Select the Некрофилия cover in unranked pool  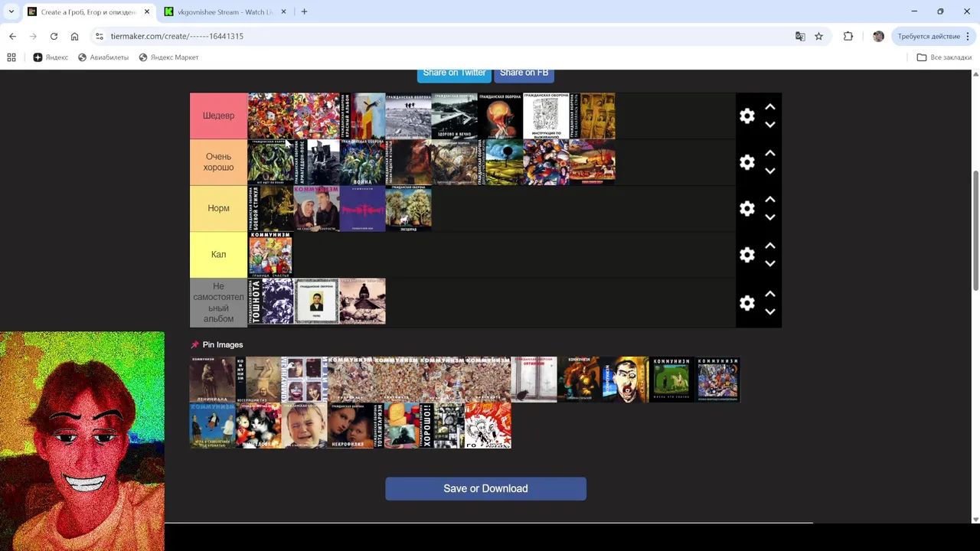[350, 425]
